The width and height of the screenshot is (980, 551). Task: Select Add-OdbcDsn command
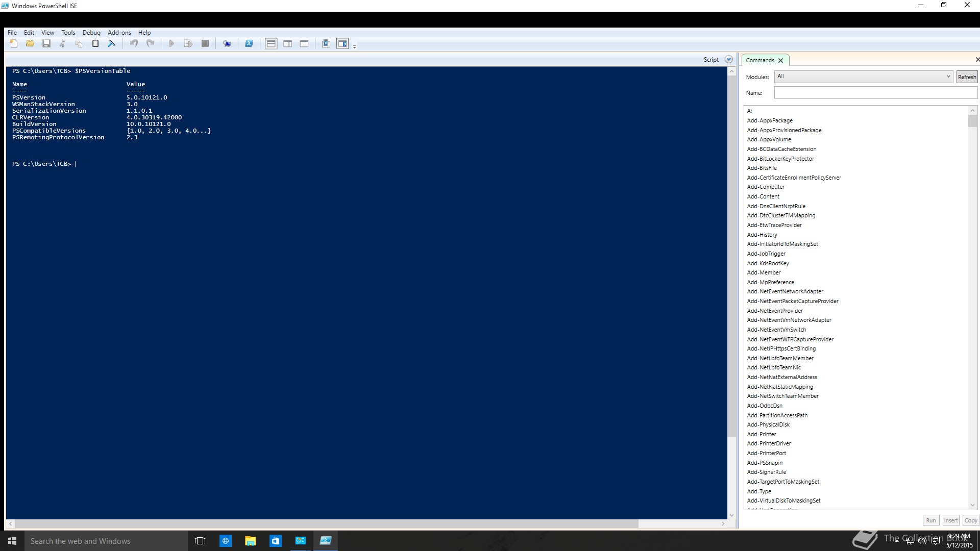765,406
